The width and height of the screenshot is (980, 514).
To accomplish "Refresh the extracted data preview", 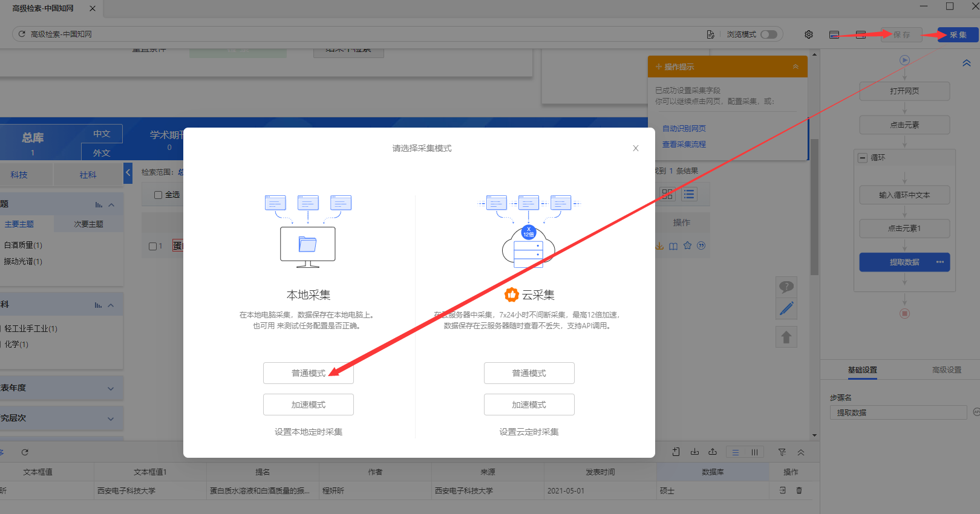I will (25, 452).
